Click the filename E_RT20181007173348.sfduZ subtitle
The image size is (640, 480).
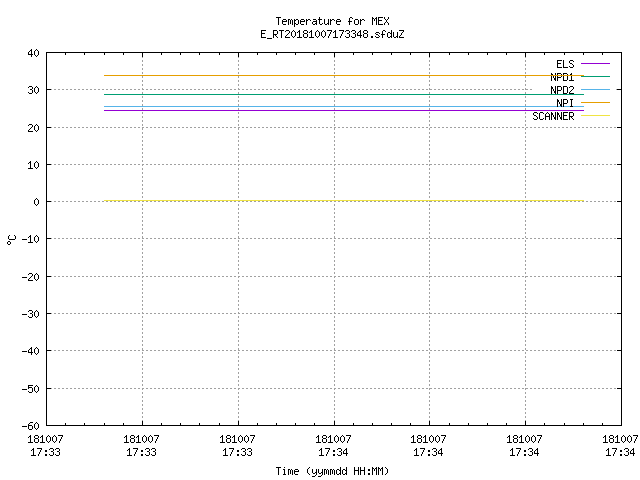pyautogui.click(x=332, y=34)
